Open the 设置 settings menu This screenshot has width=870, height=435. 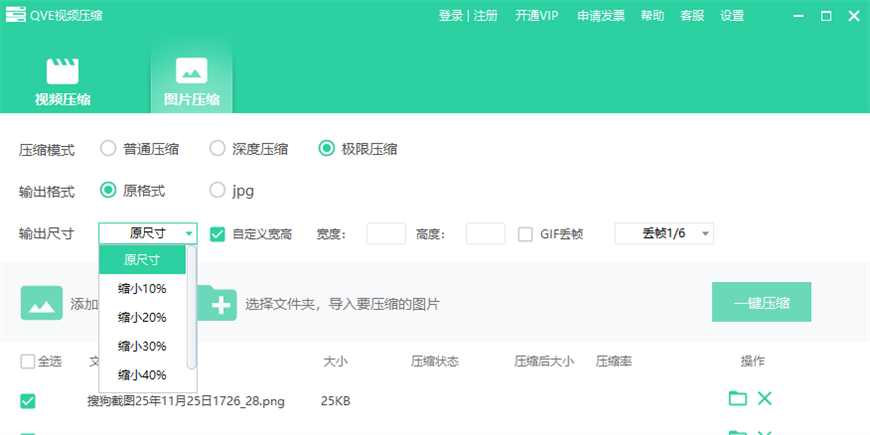[x=732, y=16]
